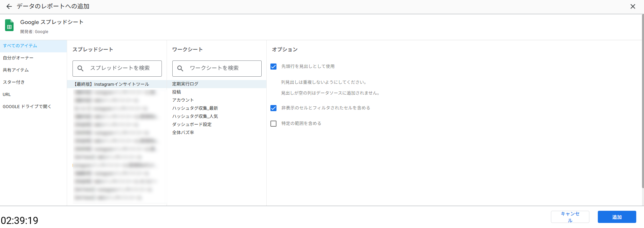This screenshot has width=644, height=228.
Task: Select 全体バズ率 worksheet
Action: click(216, 133)
